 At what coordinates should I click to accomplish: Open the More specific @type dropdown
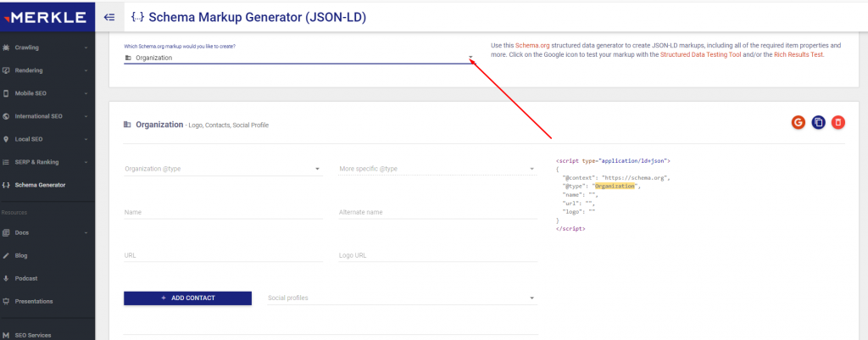(438, 169)
